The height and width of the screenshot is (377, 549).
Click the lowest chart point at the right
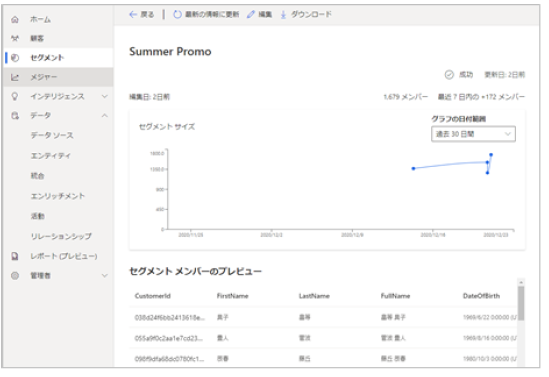click(x=487, y=173)
